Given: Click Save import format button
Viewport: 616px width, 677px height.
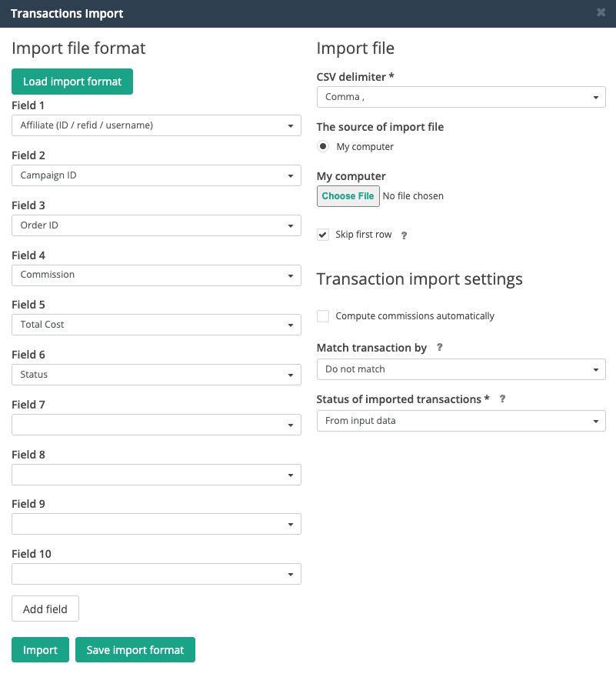Looking at the screenshot, I should pyautogui.click(x=135, y=650).
